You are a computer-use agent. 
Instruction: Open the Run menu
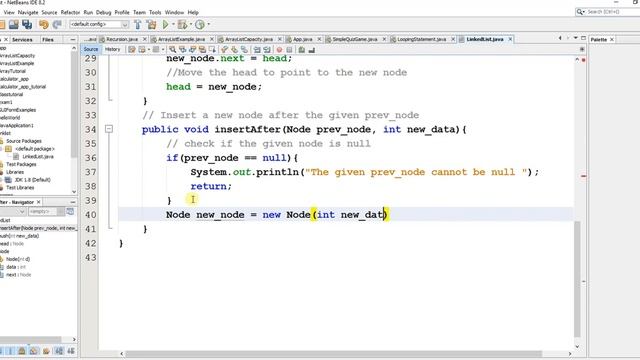point(88,13)
